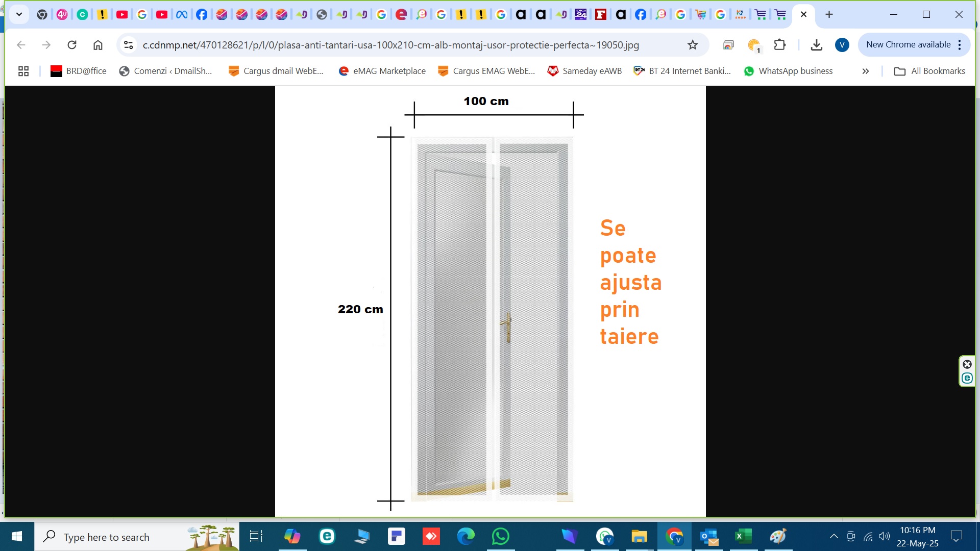
Task: Go forward to next page
Action: coord(46,45)
